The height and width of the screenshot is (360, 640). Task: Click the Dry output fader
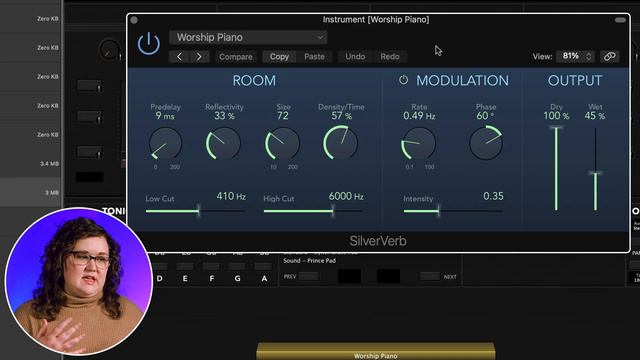click(x=556, y=169)
